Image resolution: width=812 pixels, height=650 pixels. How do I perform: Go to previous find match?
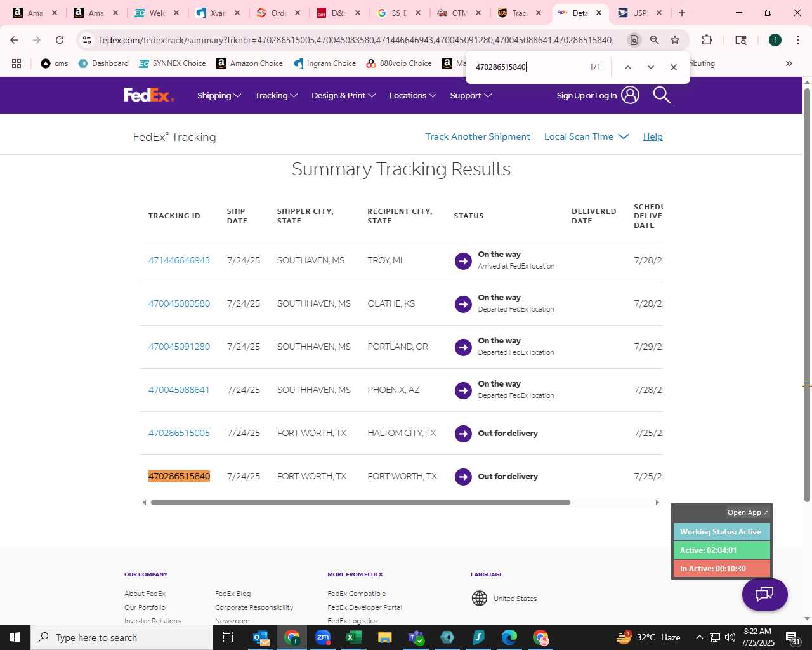pyautogui.click(x=627, y=67)
